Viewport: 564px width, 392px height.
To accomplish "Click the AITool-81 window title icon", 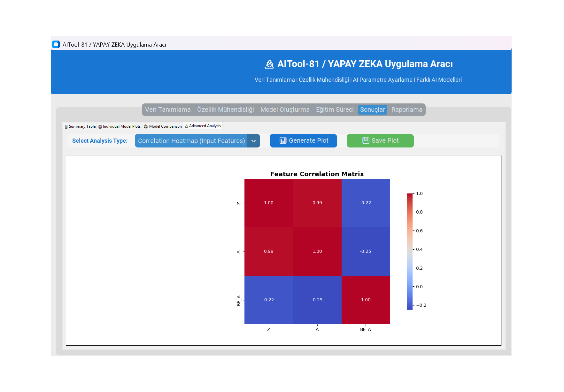I will [56, 44].
